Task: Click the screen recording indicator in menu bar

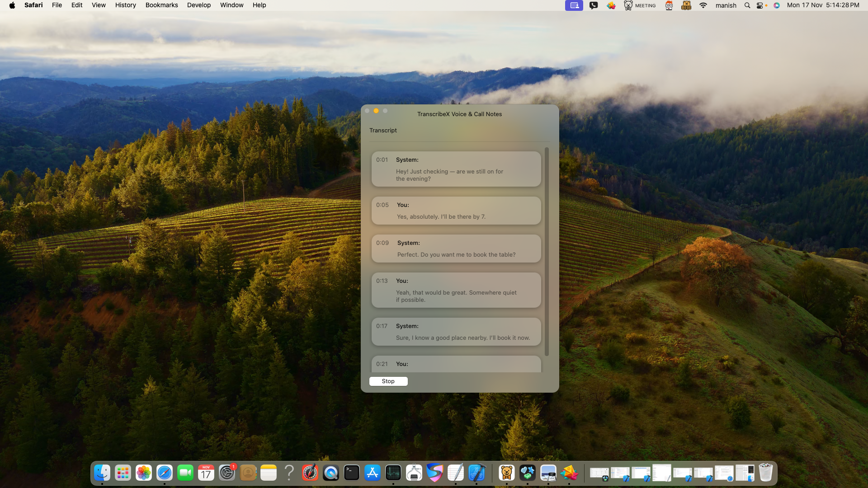Action: (x=574, y=5)
